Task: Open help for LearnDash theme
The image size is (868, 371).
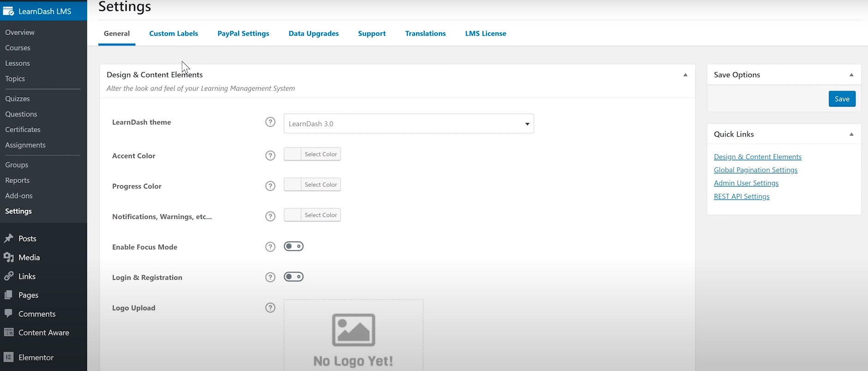Action: pyautogui.click(x=270, y=122)
